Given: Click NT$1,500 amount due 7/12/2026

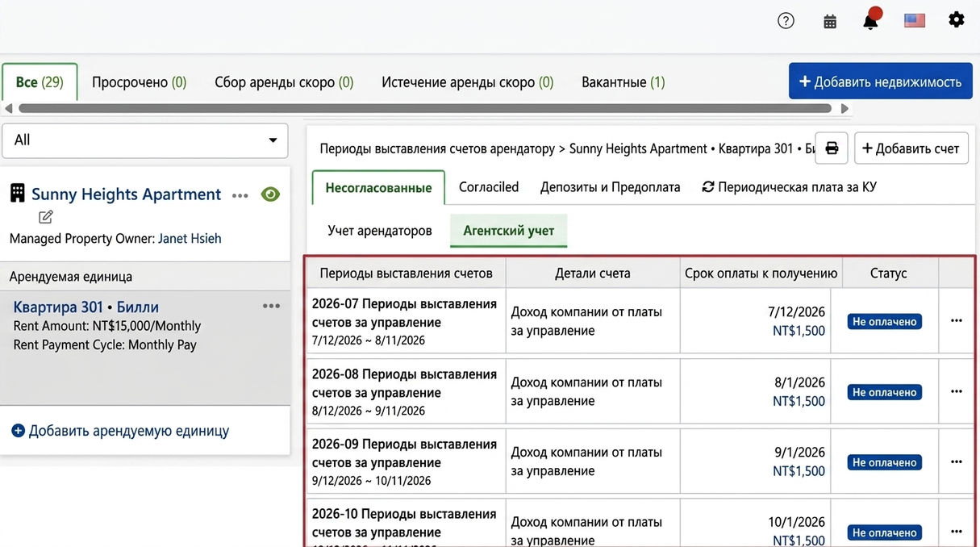Looking at the screenshot, I should point(799,331).
